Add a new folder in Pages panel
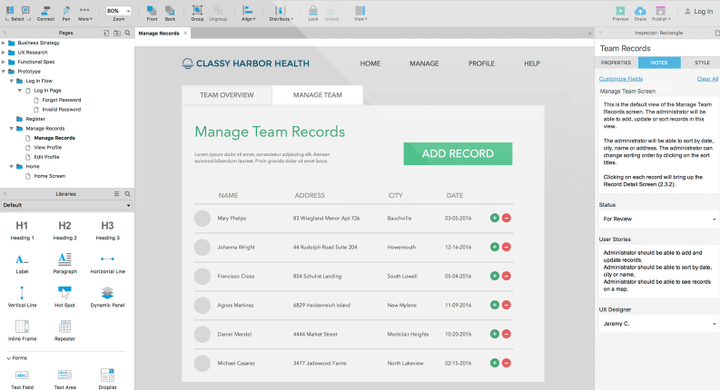 (117, 33)
